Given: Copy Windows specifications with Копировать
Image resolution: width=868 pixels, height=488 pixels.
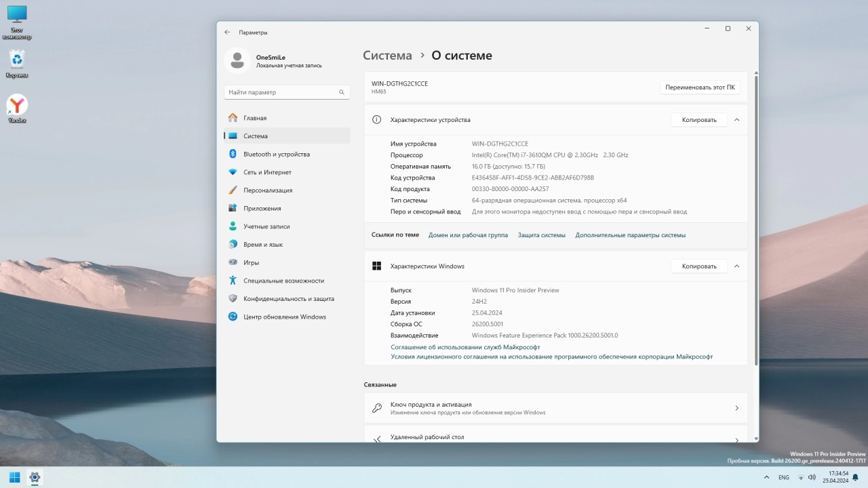Looking at the screenshot, I should click(699, 266).
